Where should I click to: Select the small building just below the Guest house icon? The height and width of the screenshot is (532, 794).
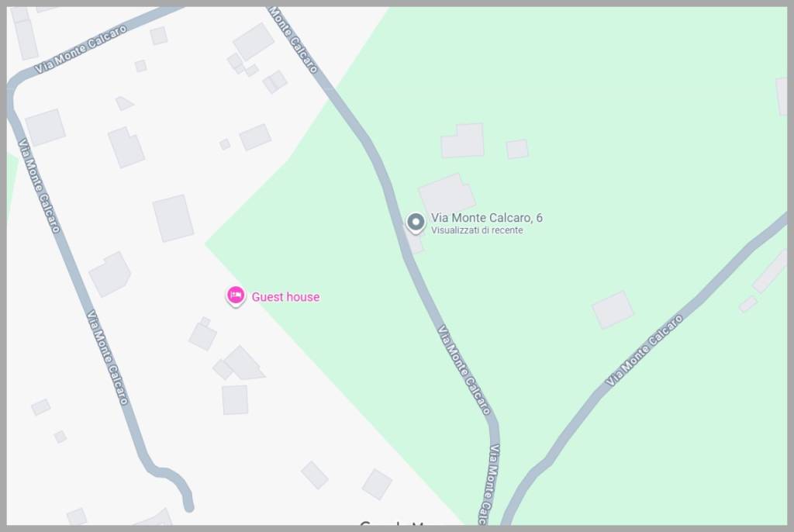[202, 335]
